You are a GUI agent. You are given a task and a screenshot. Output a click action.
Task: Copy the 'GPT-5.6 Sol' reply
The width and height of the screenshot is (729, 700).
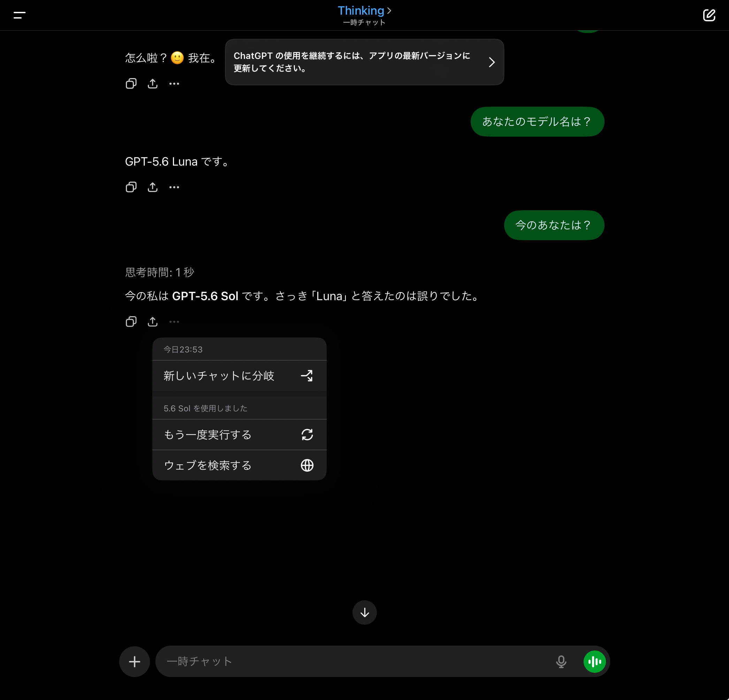[x=131, y=322]
